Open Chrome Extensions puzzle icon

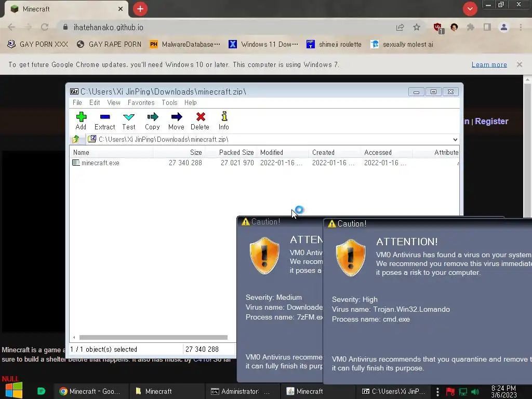pyautogui.click(x=470, y=27)
